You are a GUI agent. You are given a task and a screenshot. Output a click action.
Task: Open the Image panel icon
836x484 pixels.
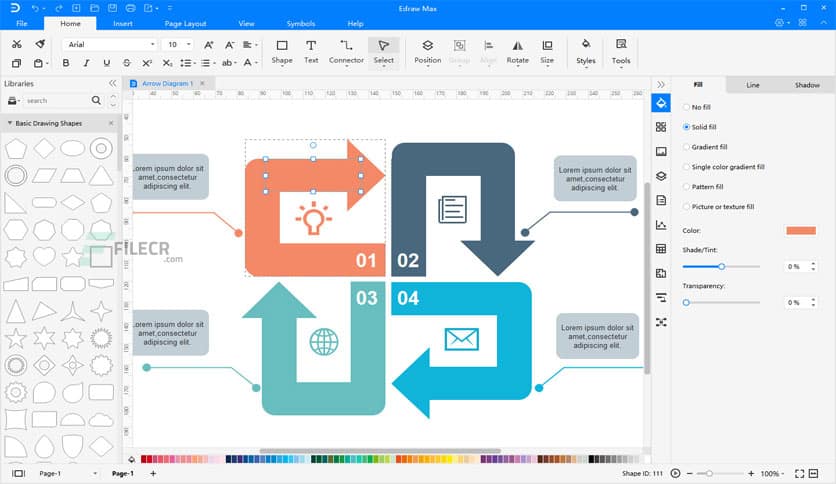661,151
